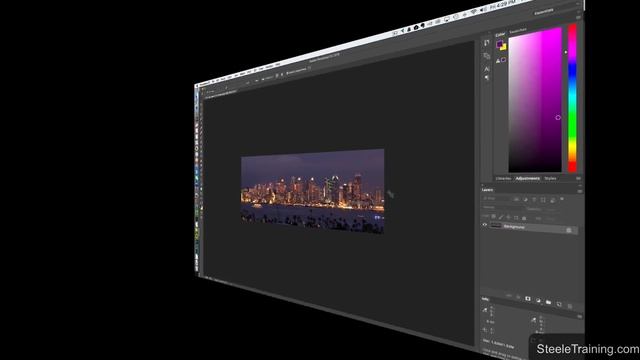
Task: Click the Background layer's lock icon
Action: pyautogui.click(x=569, y=230)
